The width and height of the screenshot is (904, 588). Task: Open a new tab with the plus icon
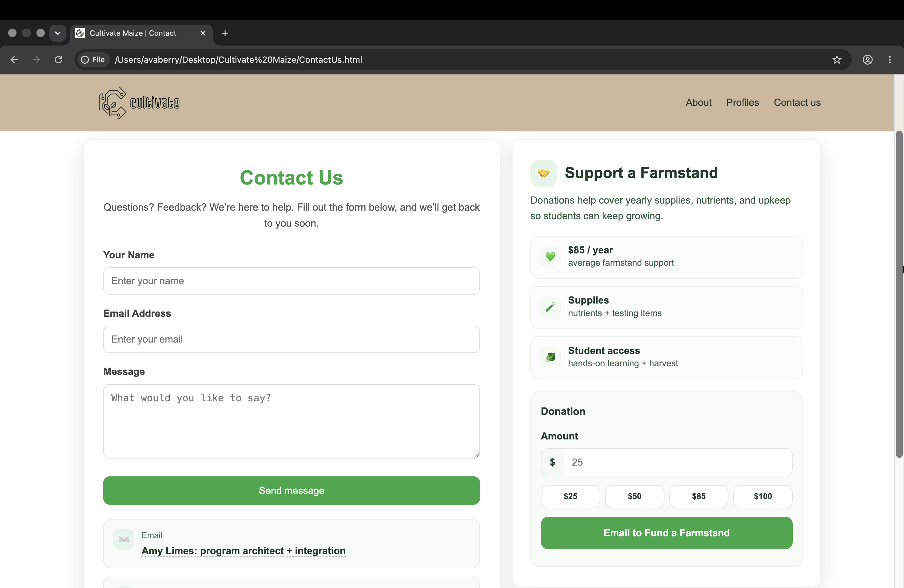225,34
